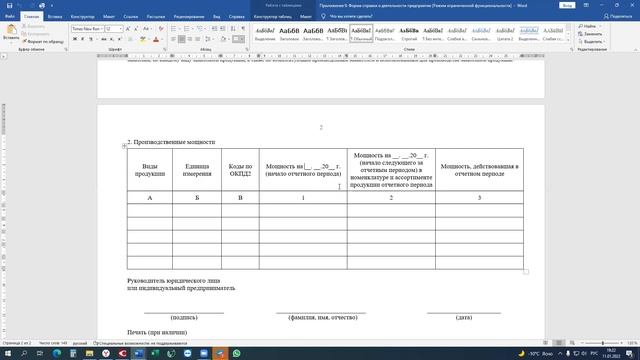Click the Format Painter (Формат по образцу) button

43,42
